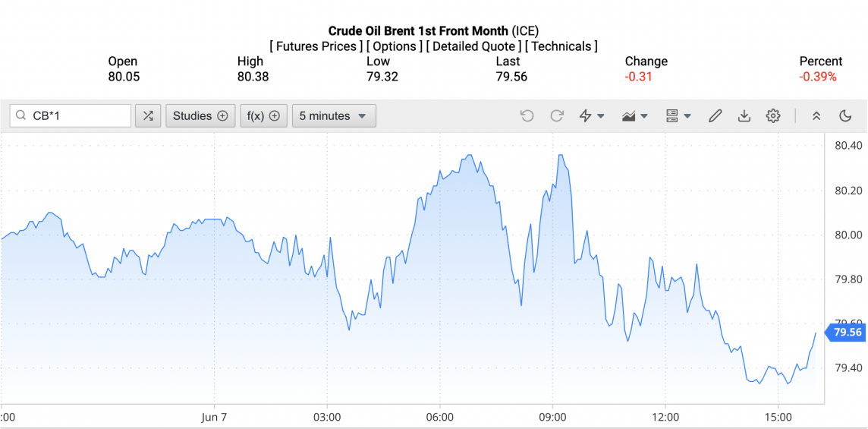Click the f(x) expressions button
The height and width of the screenshot is (429, 868).
pyautogui.click(x=264, y=116)
